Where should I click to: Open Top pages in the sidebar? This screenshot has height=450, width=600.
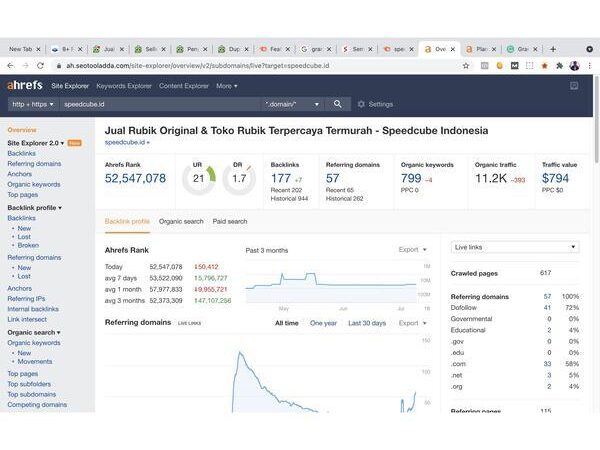click(x=22, y=195)
